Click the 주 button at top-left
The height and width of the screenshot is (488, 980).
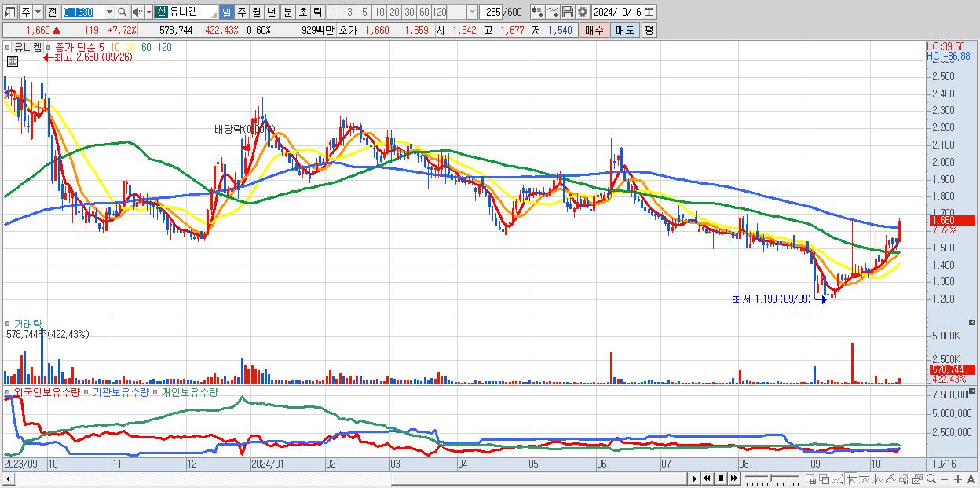(x=25, y=12)
